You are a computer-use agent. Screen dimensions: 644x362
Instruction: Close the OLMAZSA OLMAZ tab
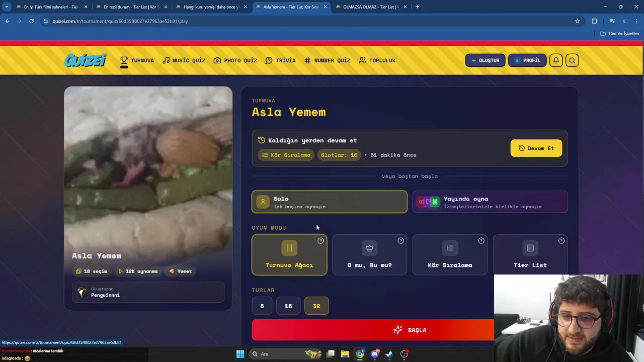405,7
